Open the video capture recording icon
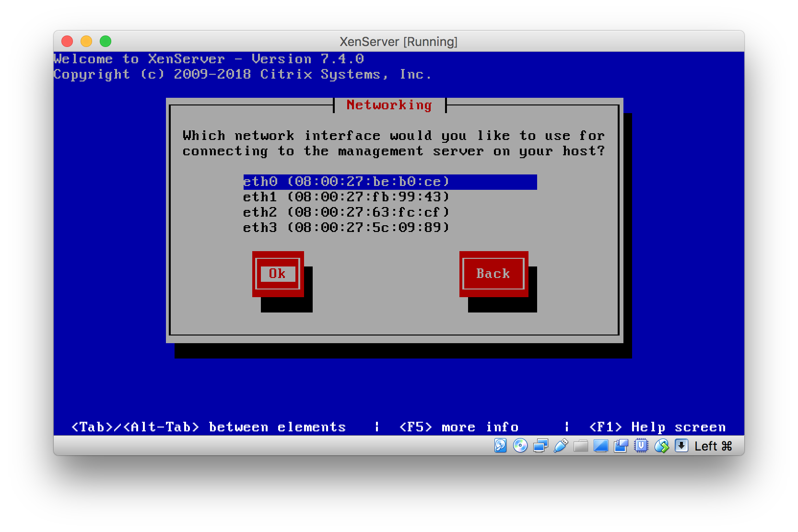Viewport: 798px width, 532px height. click(621, 446)
